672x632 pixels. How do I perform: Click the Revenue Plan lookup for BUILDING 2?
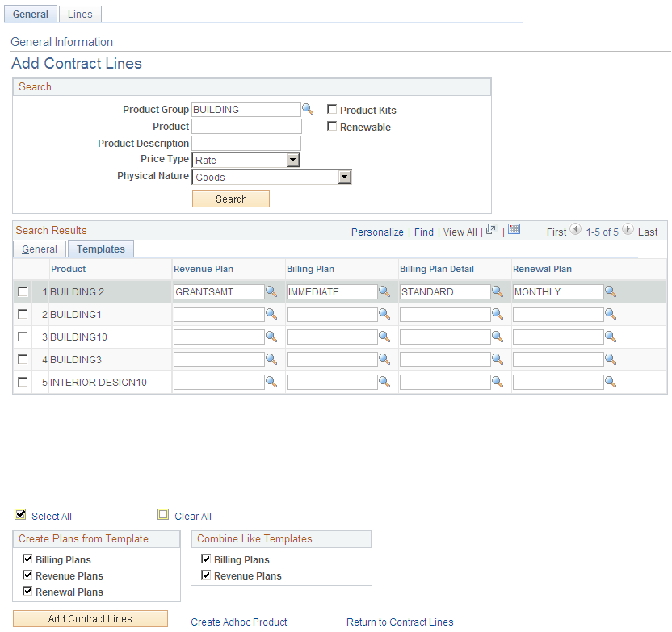(x=271, y=291)
